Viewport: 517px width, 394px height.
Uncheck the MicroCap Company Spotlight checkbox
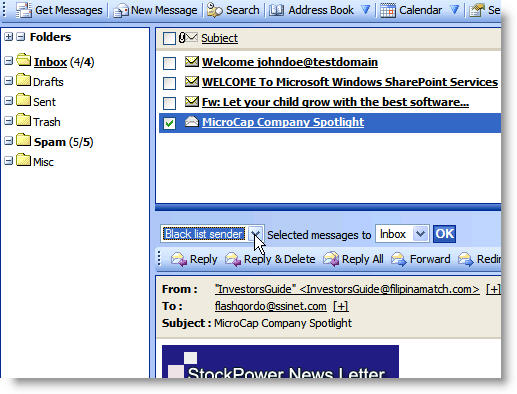coord(169,123)
